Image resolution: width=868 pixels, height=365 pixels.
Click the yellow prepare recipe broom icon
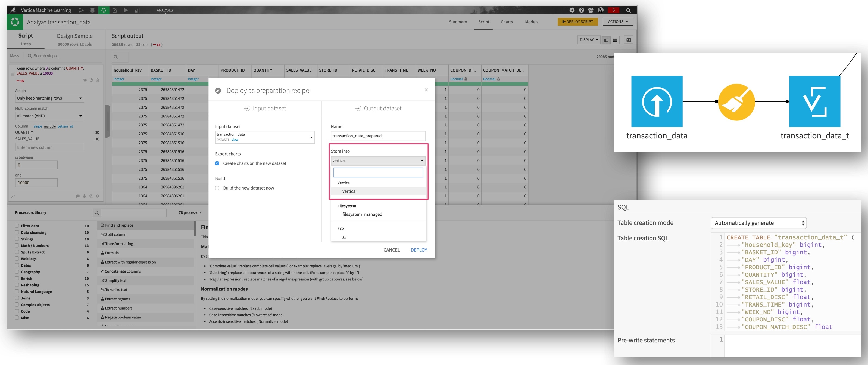pyautogui.click(x=736, y=102)
